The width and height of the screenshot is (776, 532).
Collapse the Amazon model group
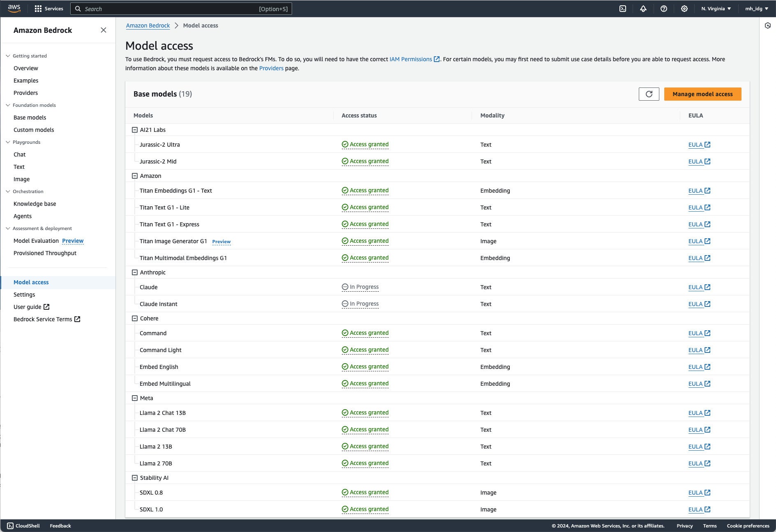[134, 176]
